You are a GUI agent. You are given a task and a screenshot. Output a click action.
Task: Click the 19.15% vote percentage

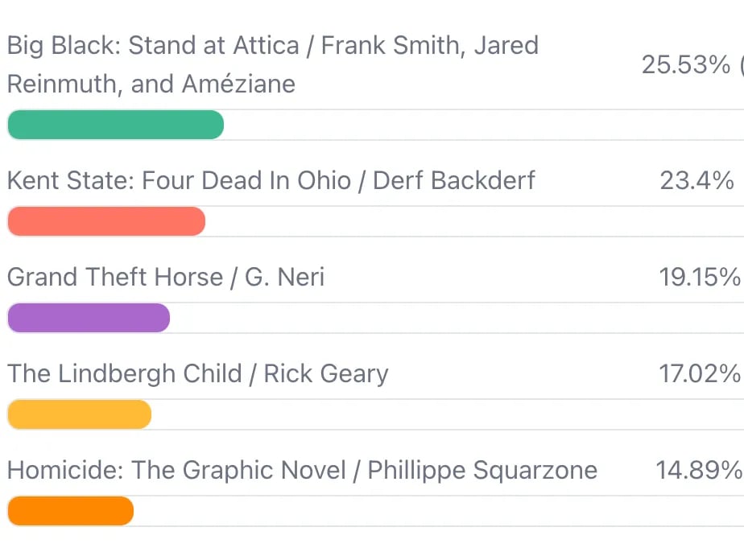pos(699,277)
